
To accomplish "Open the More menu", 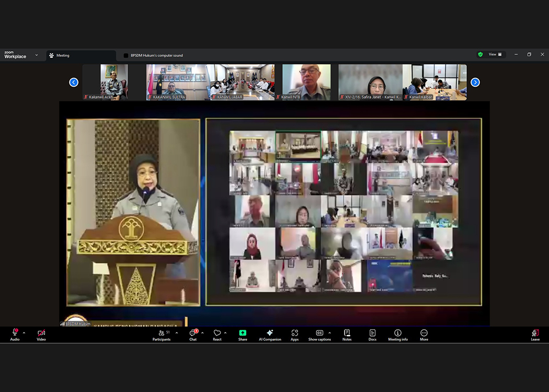I will click(x=424, y=333).
